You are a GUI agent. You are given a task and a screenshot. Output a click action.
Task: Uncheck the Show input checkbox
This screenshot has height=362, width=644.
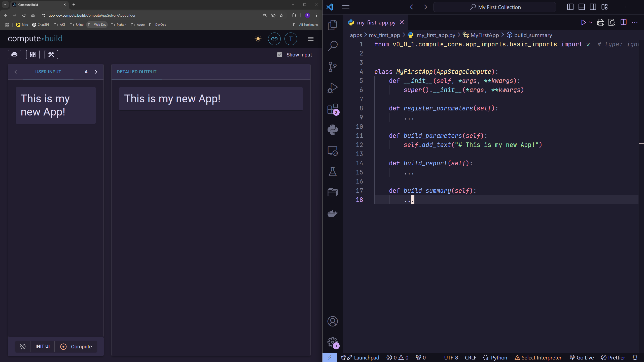(279, 54)
